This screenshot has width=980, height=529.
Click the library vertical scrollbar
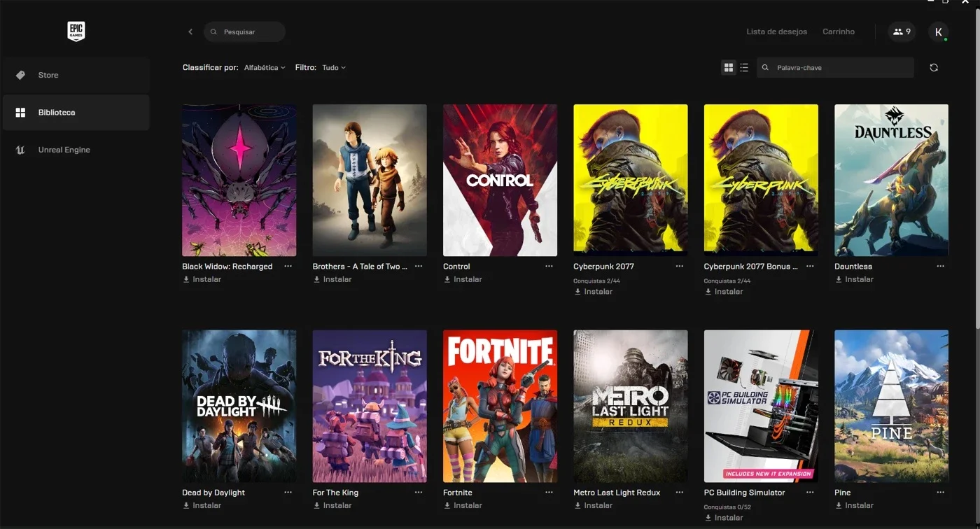click(x=978, y=168)
